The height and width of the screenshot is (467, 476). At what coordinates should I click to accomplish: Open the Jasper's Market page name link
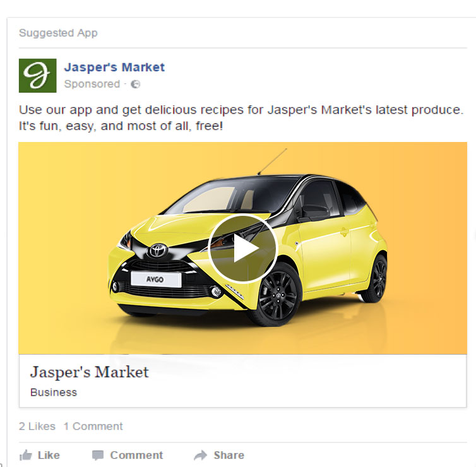114,68
